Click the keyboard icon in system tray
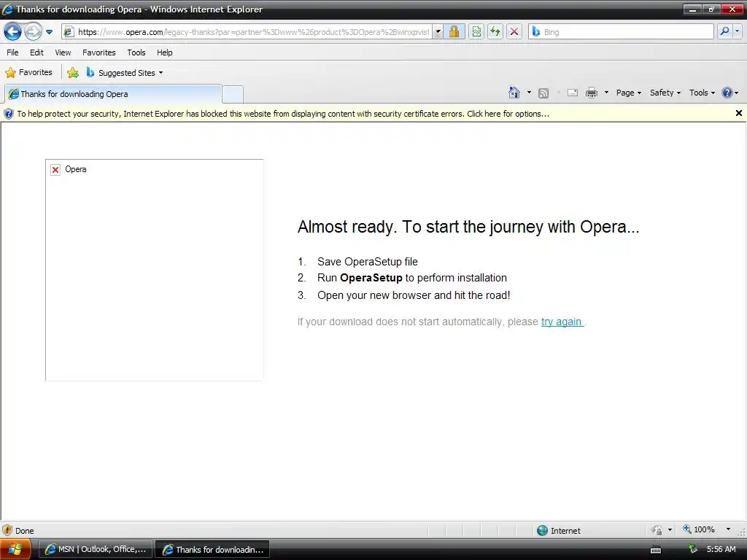 click(656, 550)
